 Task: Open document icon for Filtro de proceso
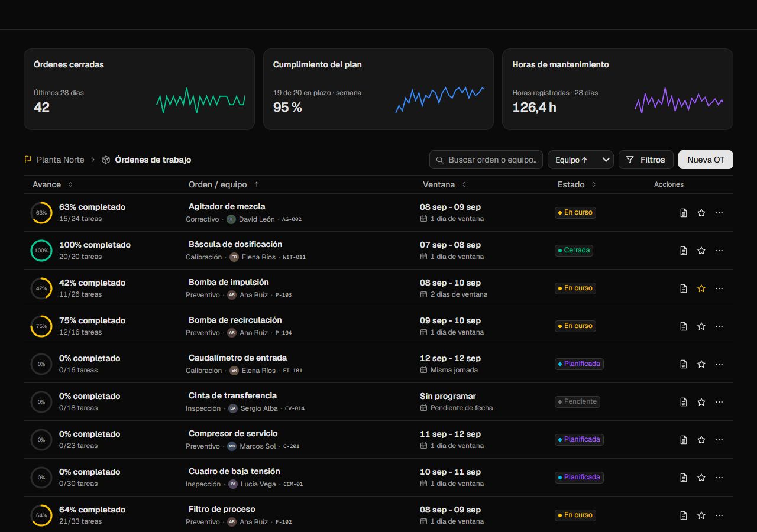[684, 515]
